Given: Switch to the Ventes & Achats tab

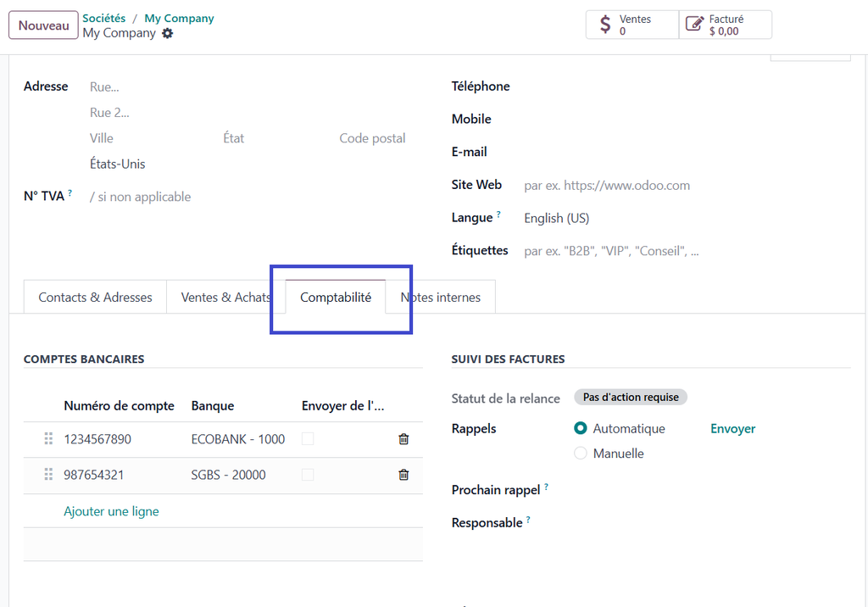Looking at the screenshot, I should [225, 298].
